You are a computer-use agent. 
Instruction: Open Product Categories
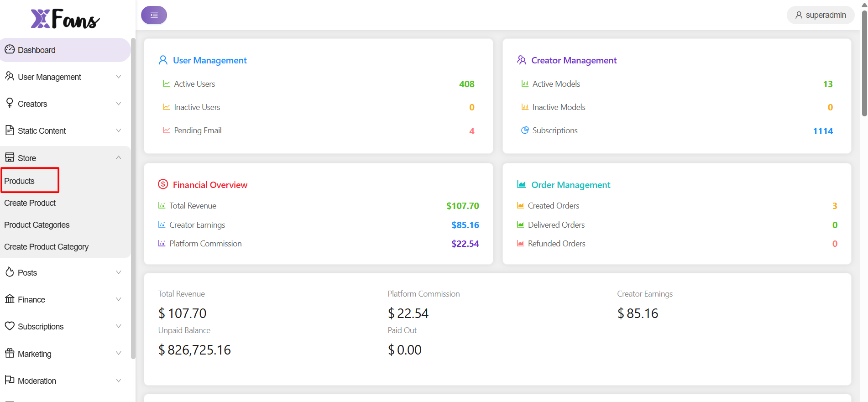(37, 225)
